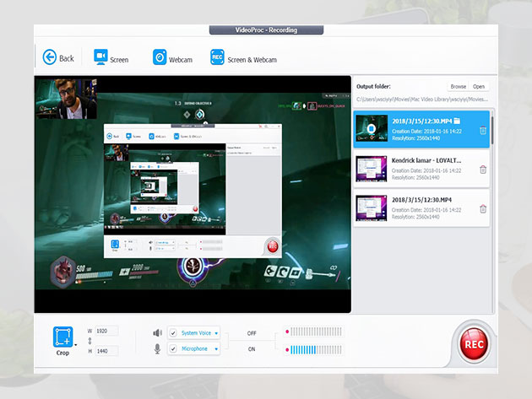Select the bottom 2018/3/15/12:30.MP4 recording

coord(421,208)
